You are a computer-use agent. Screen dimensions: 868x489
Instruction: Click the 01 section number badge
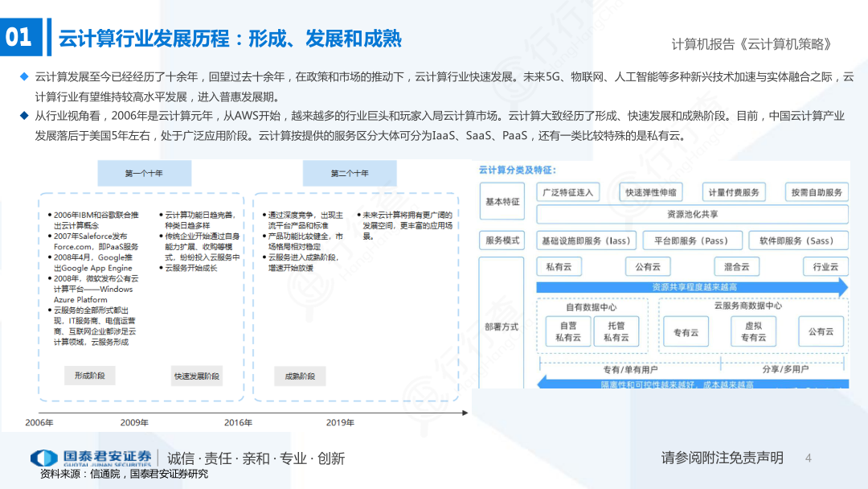click(21, 37)
